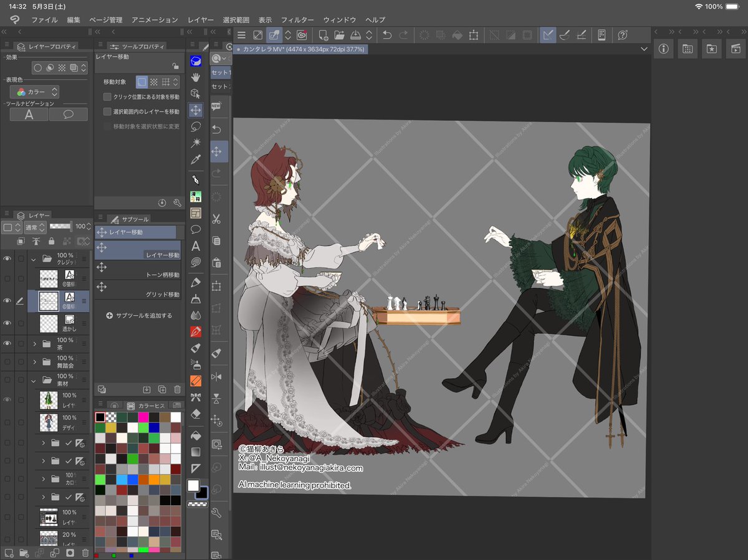Select the Operation/Object tool
Image resolution: width=748 pixels, height=560 pixels.
point(196,93)
